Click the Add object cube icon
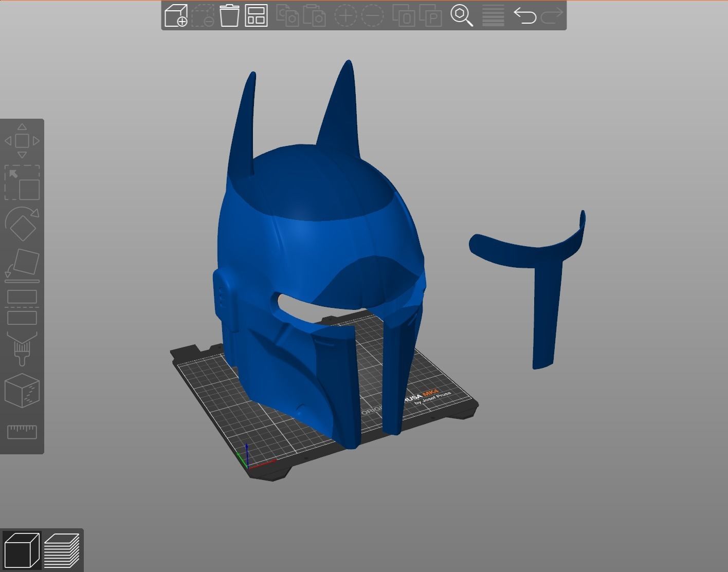Image resolution: width=728 pixels, height=572 pixels. [x=176, y=15]
